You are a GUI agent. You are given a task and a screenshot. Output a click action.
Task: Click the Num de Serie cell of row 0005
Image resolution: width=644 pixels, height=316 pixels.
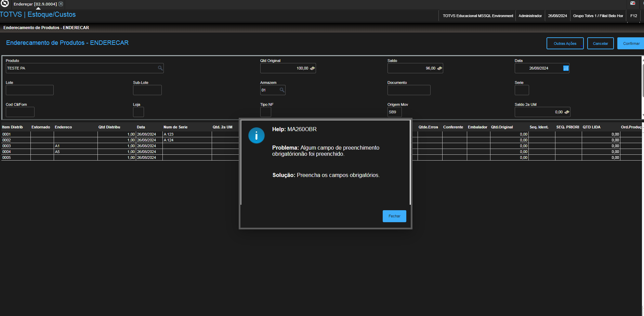(x=187, y=157)
